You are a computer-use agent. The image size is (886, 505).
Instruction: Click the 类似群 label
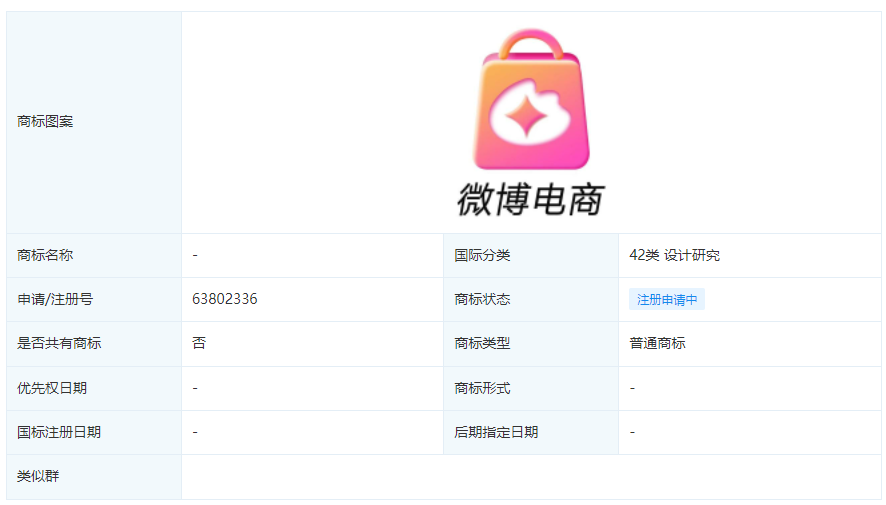click(x=38, y=476)
